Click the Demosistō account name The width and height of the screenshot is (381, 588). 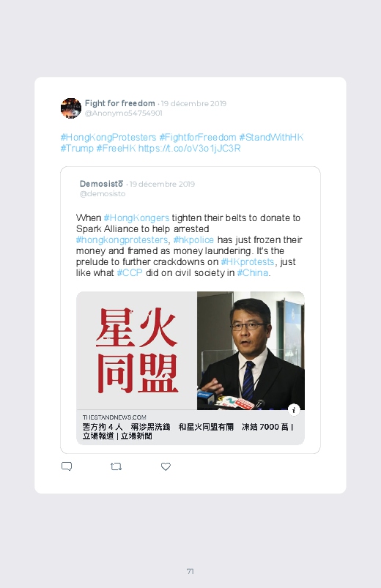click(x=101, y=184)
